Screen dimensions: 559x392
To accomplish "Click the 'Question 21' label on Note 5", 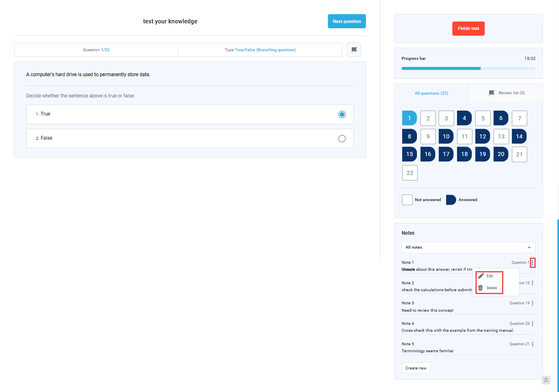I will pyautogui.click(x=519, y=344).
